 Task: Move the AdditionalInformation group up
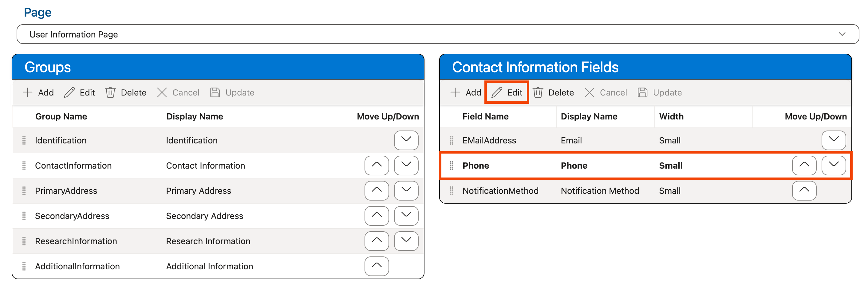377,266
